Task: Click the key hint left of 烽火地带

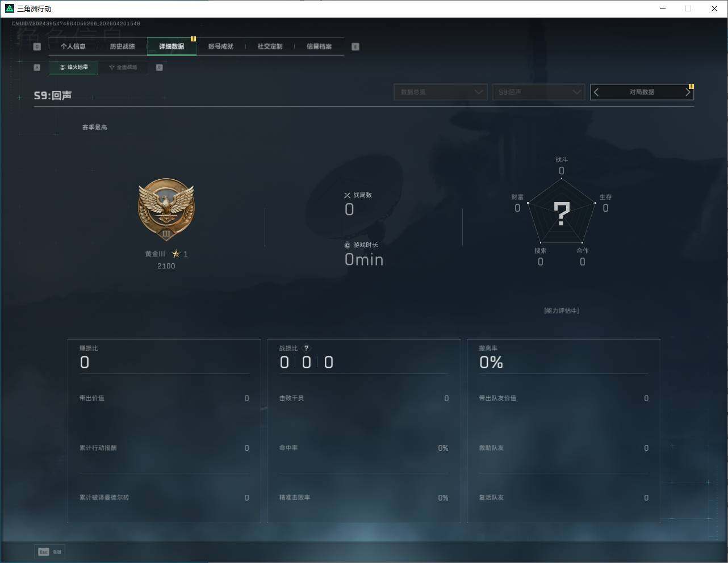Action: point(37,68)
